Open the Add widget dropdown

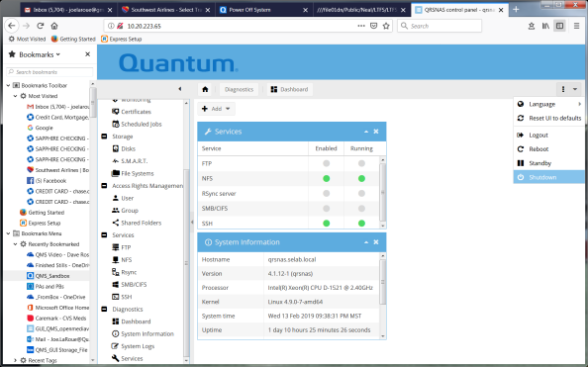[x=216, y=109]
